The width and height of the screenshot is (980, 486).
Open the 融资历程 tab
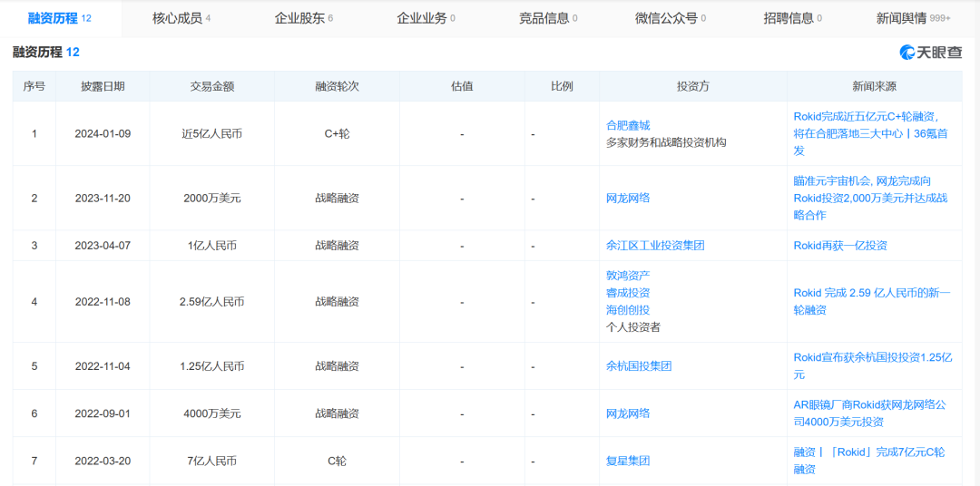point(60,18)
